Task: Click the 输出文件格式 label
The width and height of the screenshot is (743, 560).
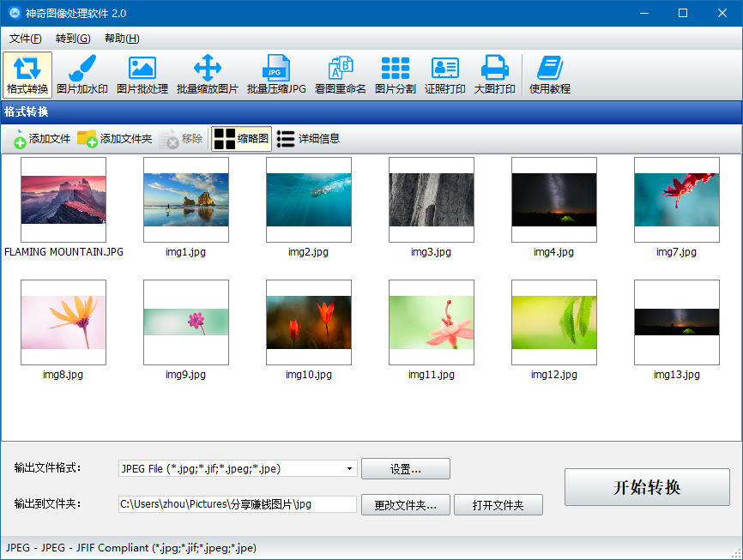Action: 47,468
